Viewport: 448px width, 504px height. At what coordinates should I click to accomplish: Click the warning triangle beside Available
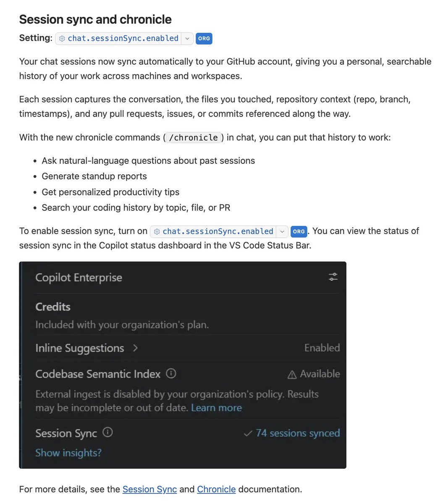[x=292, y=375]
